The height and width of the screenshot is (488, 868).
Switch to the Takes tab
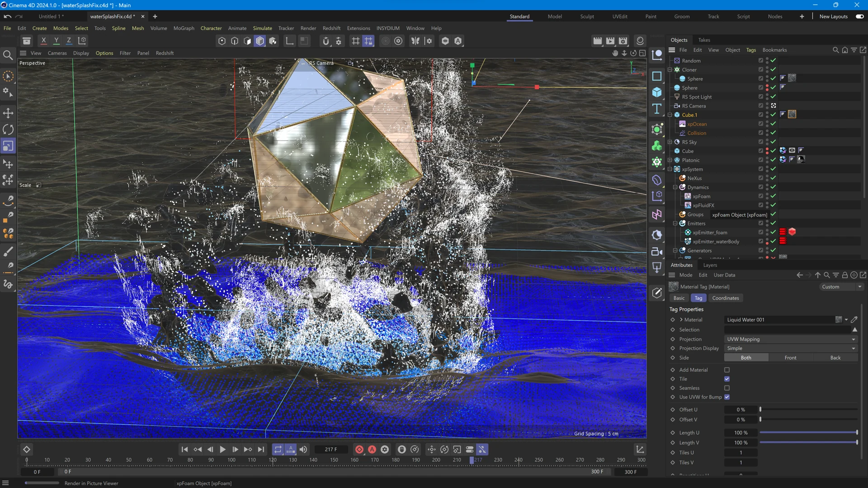[704, 40]
